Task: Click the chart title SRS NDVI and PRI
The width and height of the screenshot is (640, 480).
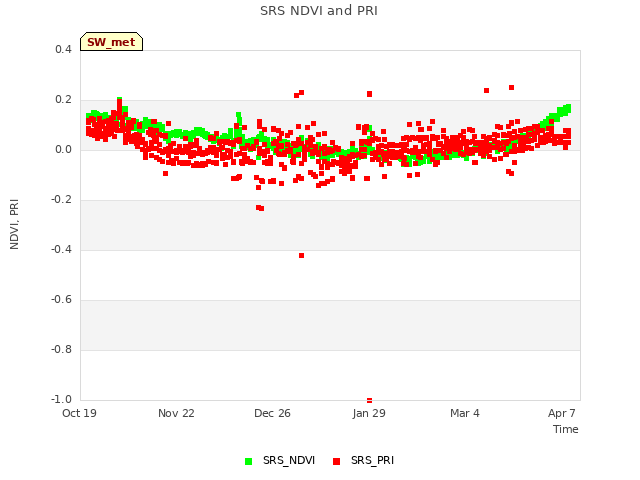Action: point(319,11)
